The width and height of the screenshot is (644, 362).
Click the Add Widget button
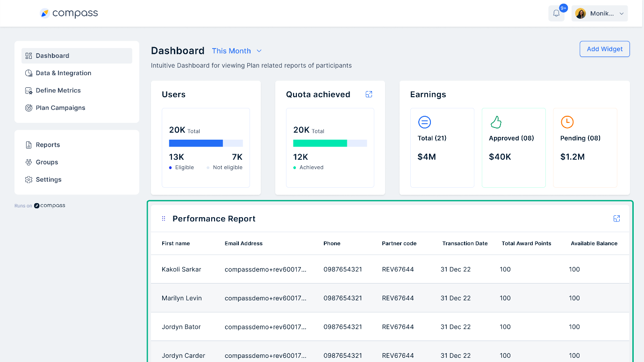click(604, 49)
